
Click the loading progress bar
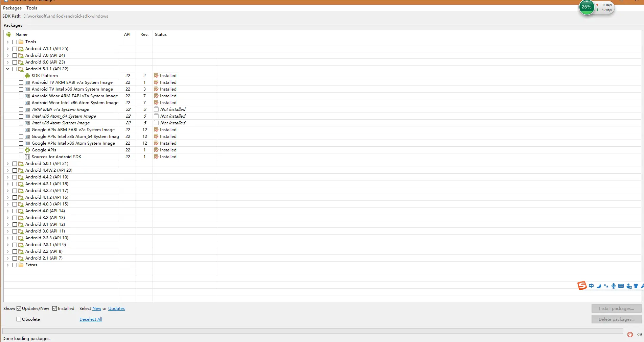pyautogui.click(x=313, y=331)
